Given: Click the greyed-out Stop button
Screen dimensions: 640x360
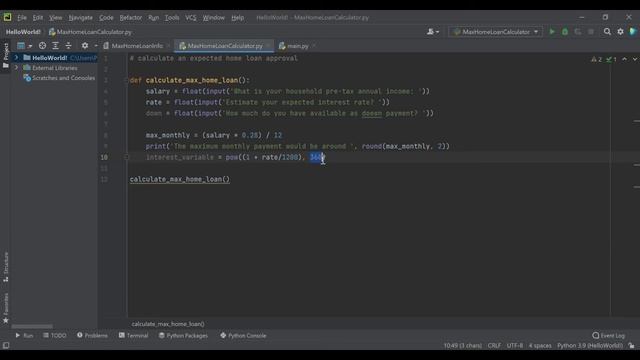Looking at the screenshot, I should tap(591, 32).
